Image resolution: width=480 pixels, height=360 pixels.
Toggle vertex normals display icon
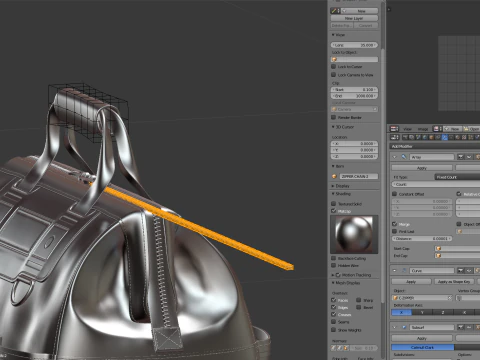click(333, 348)
